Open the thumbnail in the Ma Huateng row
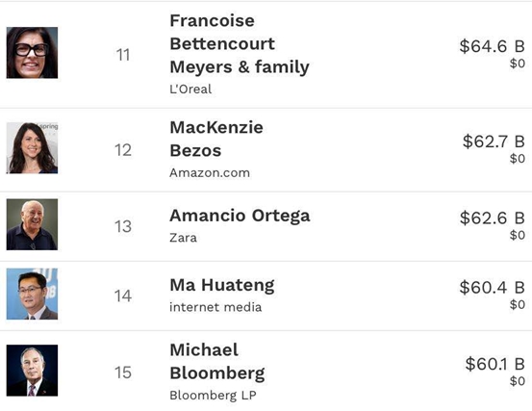The width and height of the screenshot is (532, 411). point(32,294)
